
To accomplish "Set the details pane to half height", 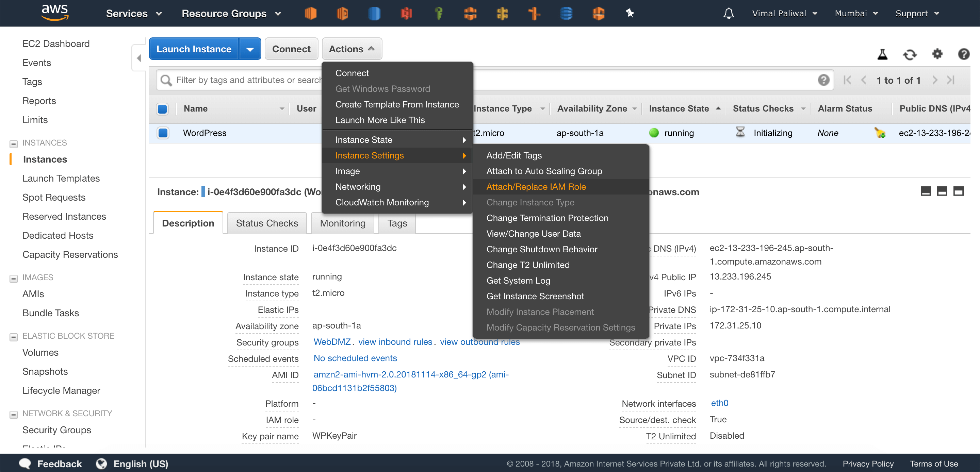I will tap(942, 191).
